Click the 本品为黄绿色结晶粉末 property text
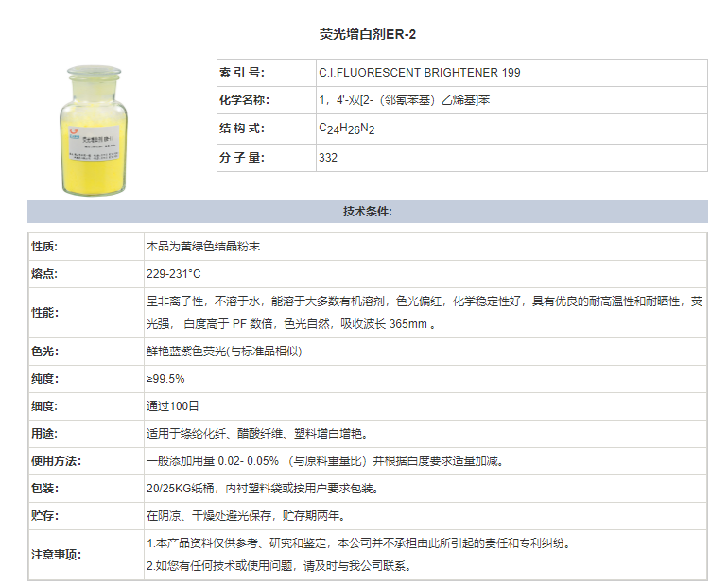The width and height of the screenshot is (728, 585). 203,247
